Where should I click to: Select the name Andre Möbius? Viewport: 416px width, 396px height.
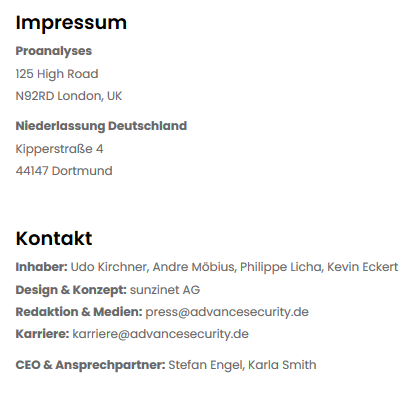tap(194, 267)
